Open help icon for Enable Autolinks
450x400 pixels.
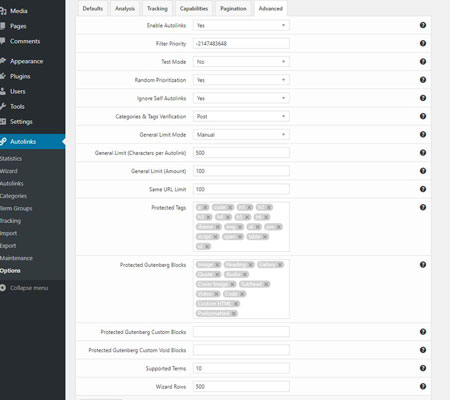click(x=423, y=25)
